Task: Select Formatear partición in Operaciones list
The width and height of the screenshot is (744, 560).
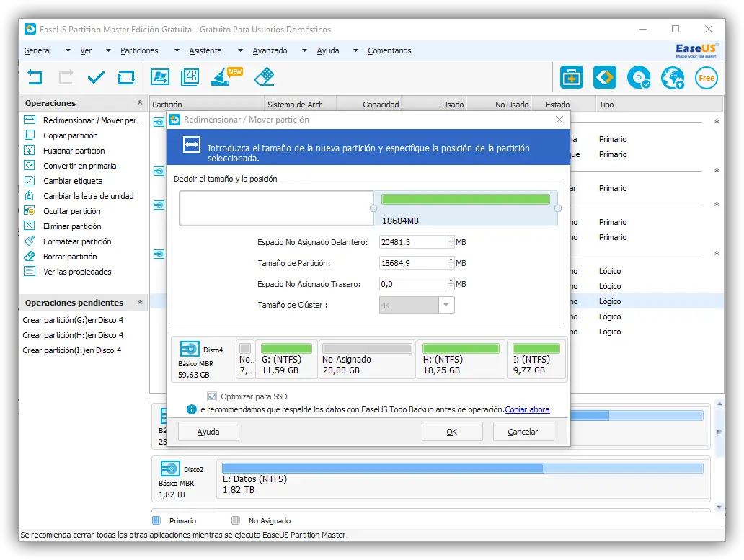Action: point(76,241)
